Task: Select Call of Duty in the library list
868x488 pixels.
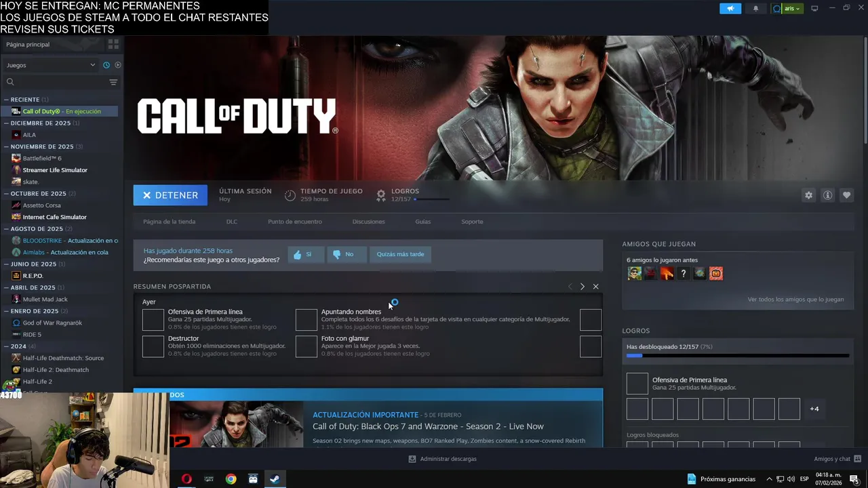Action: 60,111
